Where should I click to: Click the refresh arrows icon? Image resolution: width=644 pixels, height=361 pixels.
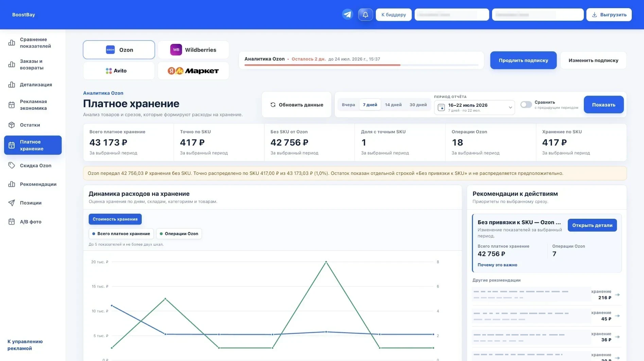click(x=273, y=105)
